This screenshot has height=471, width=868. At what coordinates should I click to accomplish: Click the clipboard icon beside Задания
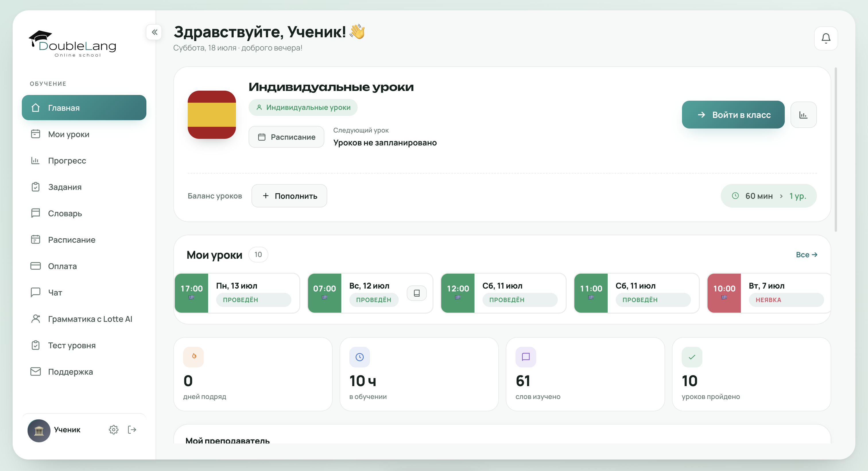click(35, 187)
